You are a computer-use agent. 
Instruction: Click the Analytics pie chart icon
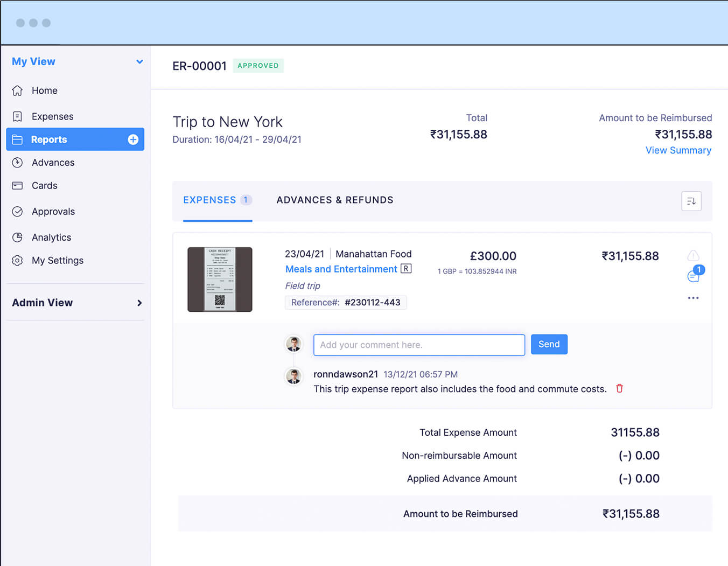[18, 237]
